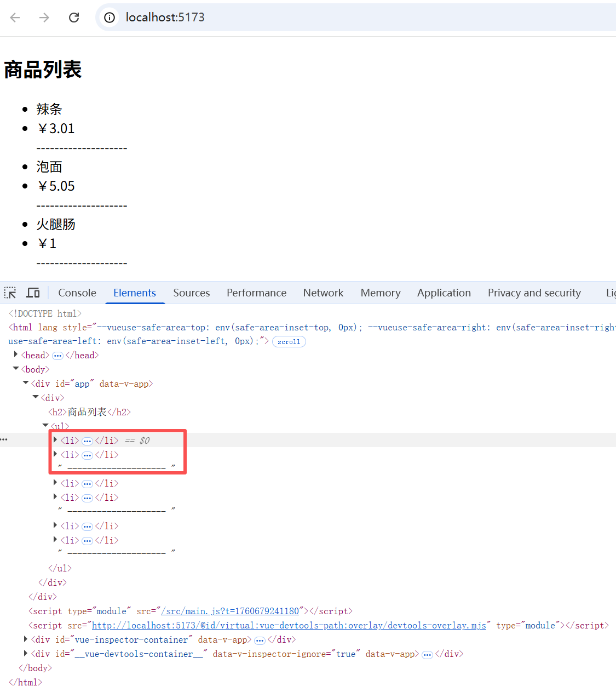Collapse the div id="app" node

[26, 383]
